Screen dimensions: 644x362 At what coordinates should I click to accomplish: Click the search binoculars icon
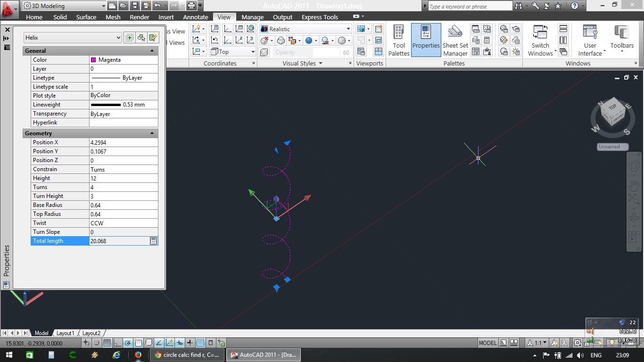point(519,6)
